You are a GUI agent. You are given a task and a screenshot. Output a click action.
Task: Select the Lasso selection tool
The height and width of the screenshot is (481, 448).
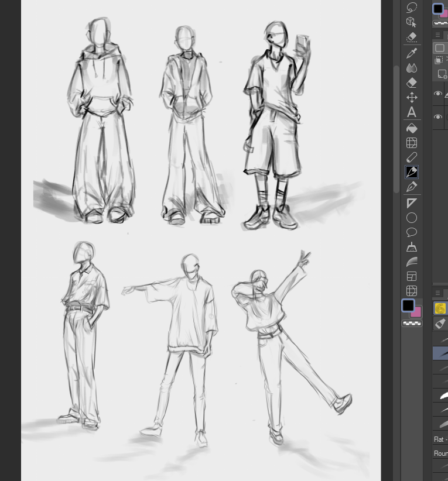click(x=412, y=8)
